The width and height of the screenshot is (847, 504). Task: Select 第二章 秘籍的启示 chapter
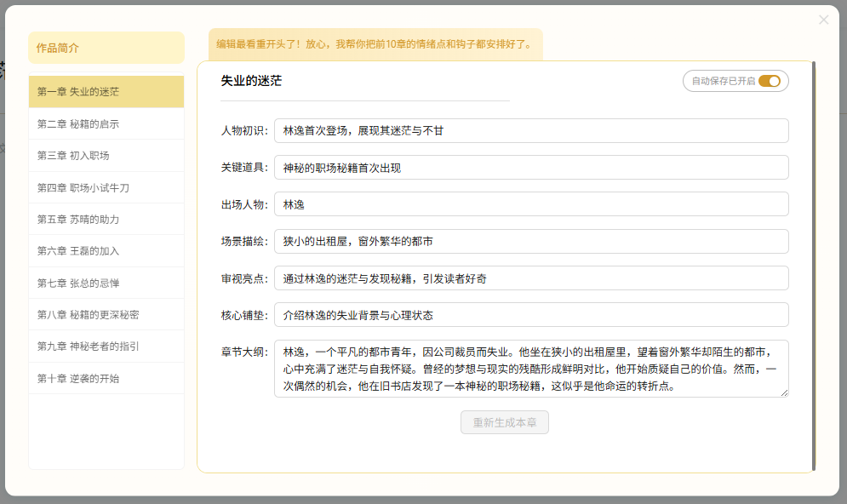point(106,123)
